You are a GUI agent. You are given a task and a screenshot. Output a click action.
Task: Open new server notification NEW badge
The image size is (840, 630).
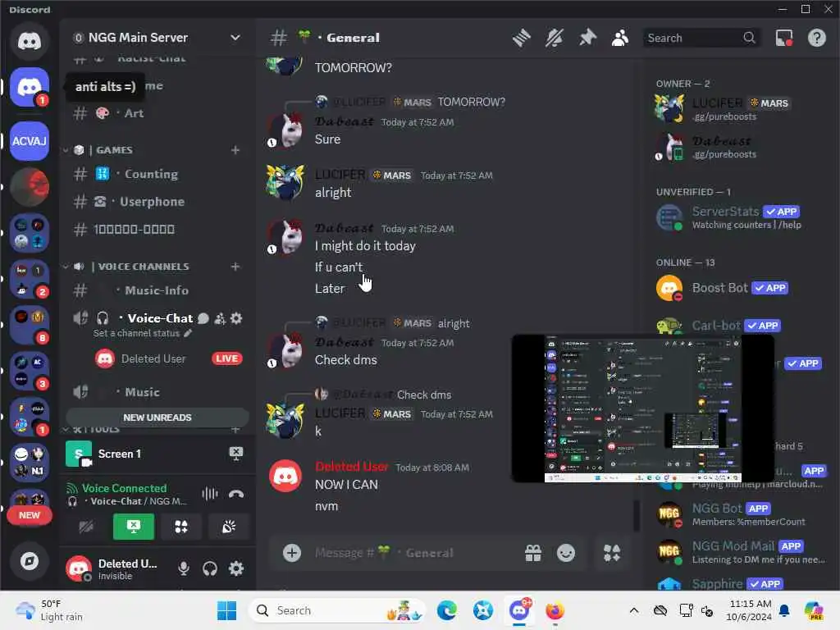(x=30, y=515)
